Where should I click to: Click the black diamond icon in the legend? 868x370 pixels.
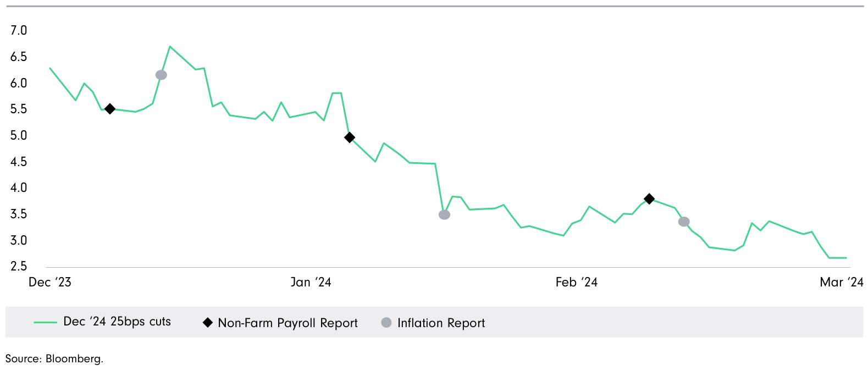pyautogui.click(x=208, y=323)
